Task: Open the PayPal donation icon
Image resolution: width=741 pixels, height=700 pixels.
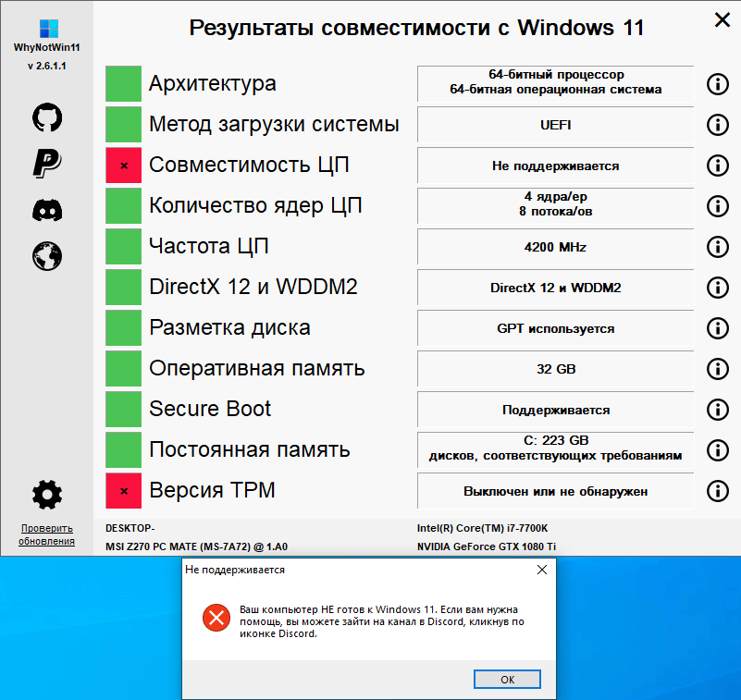Action: (47, 164)
